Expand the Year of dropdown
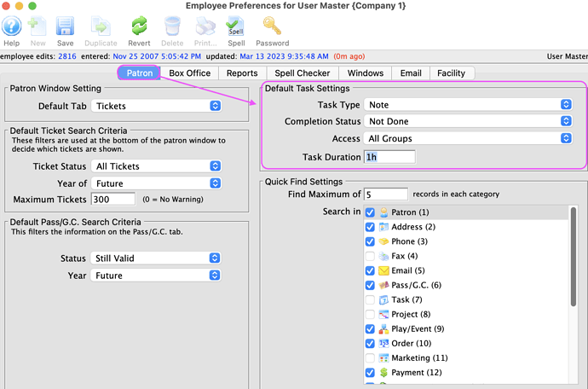Viewport: 588px width, 389px height. coord(157,183)
